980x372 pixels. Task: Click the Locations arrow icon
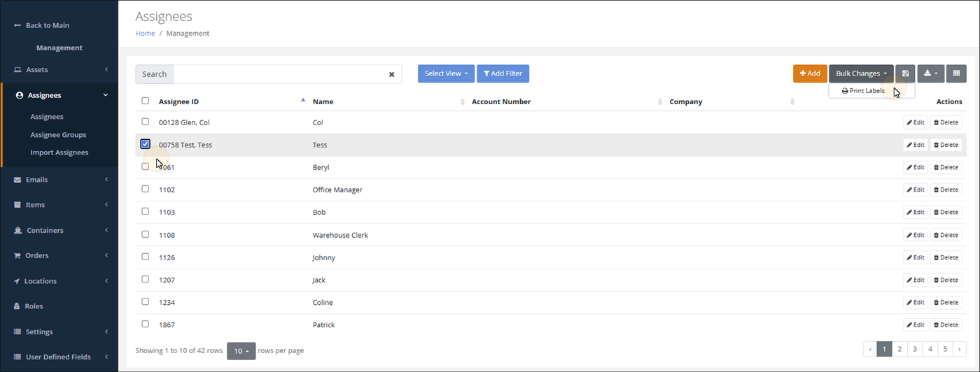(x=17, y=281)
